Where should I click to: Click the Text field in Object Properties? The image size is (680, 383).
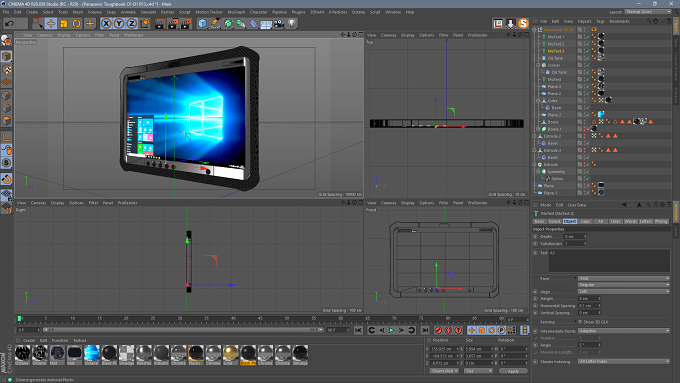tap(609, 261)
